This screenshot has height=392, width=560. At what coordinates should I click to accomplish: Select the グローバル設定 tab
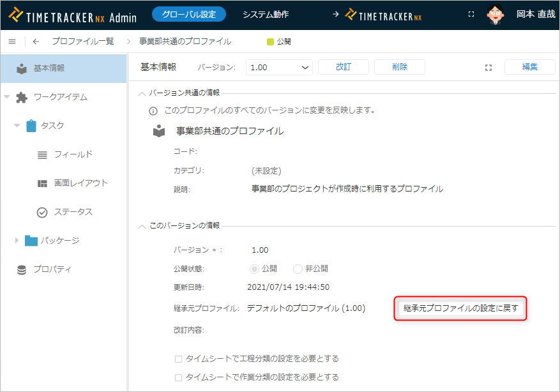click(188, 14)
